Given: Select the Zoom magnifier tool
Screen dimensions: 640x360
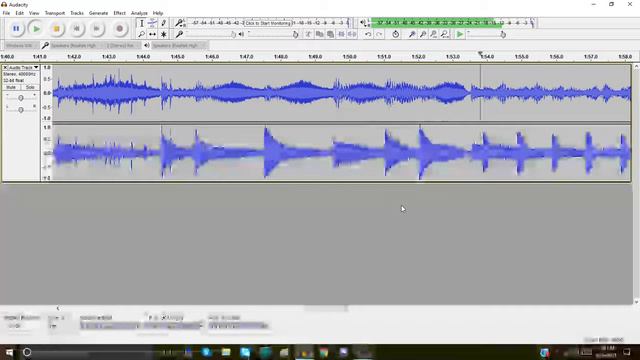Looking at the screenshot, I should click(x=141, y=34).
